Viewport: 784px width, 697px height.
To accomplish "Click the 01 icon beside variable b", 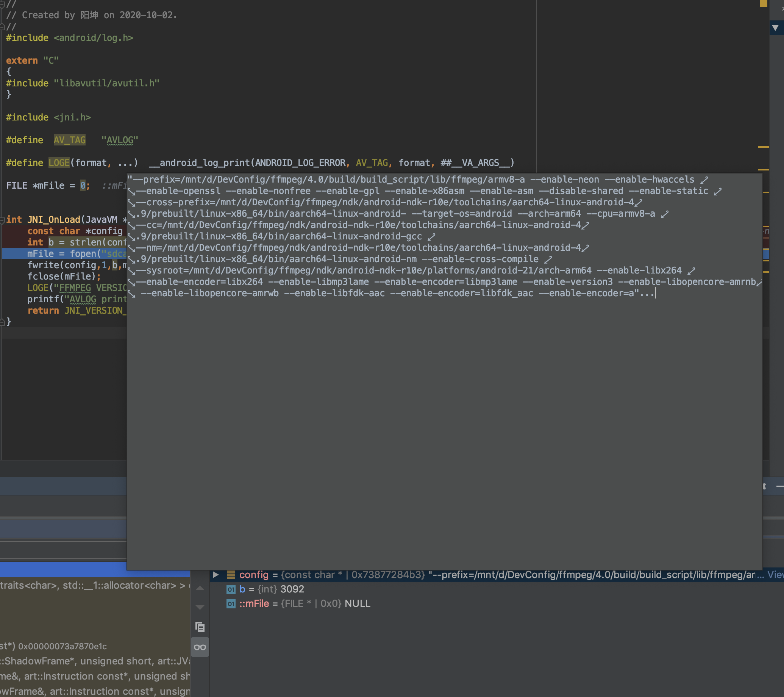I will [x=231, y=589].
